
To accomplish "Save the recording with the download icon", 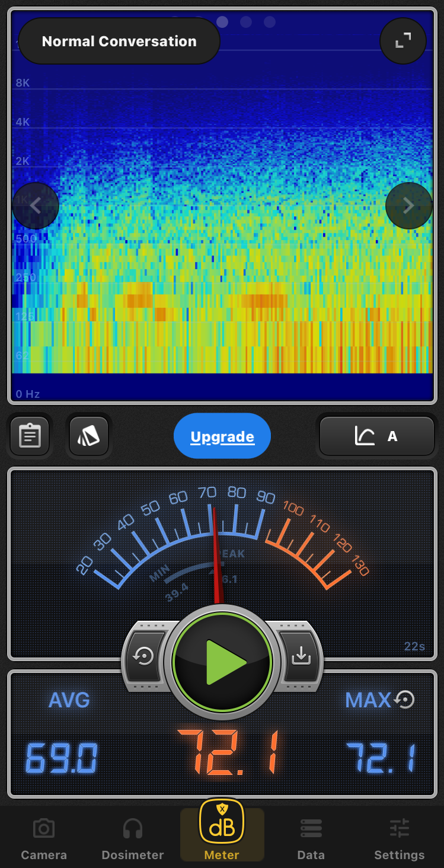I will (301, 657).
